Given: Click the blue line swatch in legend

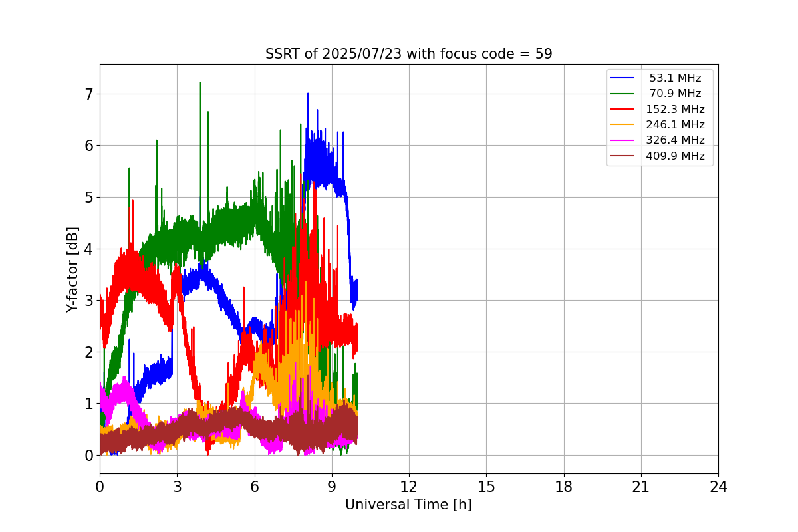Looking at the screenshot, I should point(623,78).
